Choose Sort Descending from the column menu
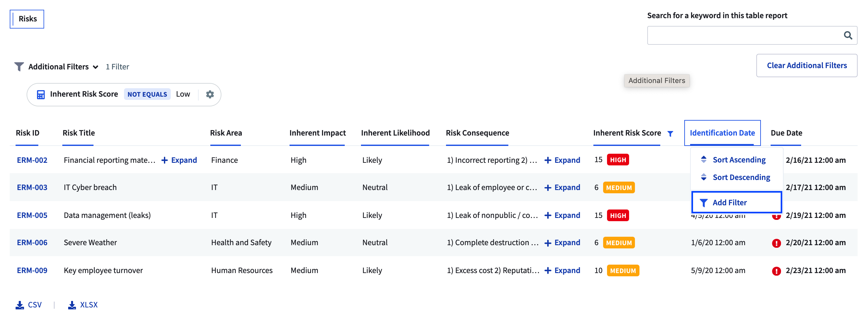Viewport: 868px width, 323px height. pyautogui.click(x=741, y=177)
